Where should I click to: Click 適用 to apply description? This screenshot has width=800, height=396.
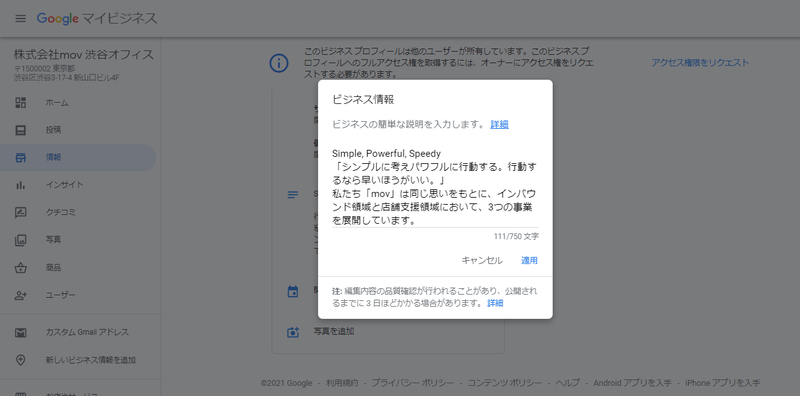click(x=529, y=260)
